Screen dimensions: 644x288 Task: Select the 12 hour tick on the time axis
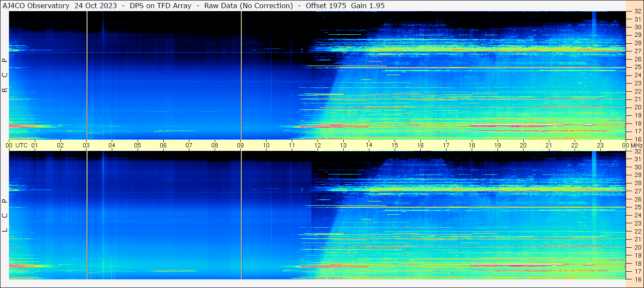pyautogui.click(x=318, y=145)
